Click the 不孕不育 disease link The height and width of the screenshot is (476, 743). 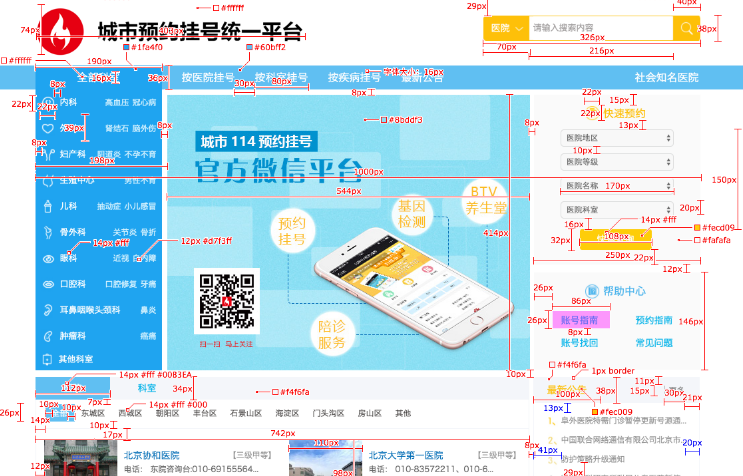tap(140, 154)
